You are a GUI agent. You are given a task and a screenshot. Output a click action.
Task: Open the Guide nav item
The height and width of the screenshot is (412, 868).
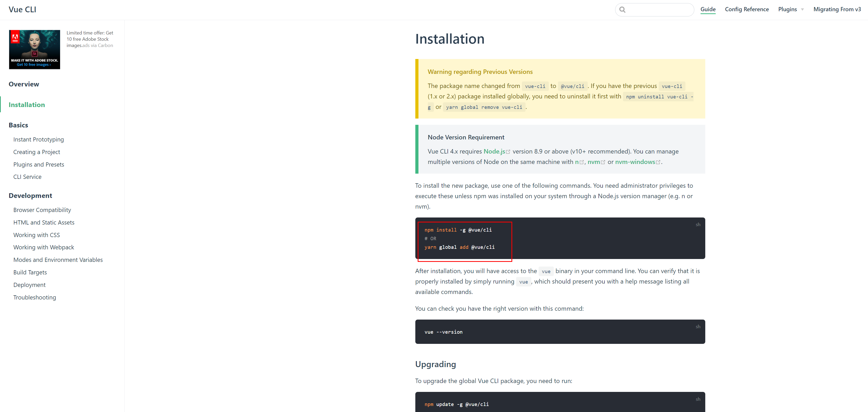click(x=708, y=9)
